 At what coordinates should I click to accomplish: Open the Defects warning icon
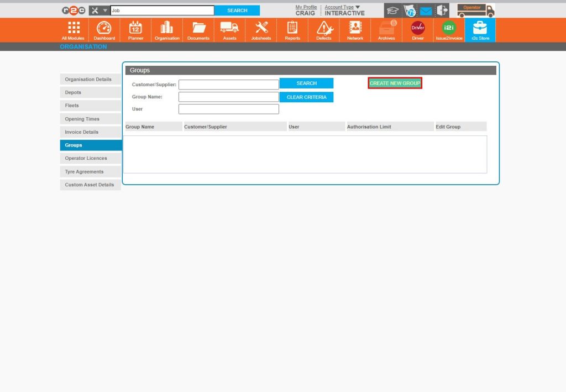click(323, 30)
